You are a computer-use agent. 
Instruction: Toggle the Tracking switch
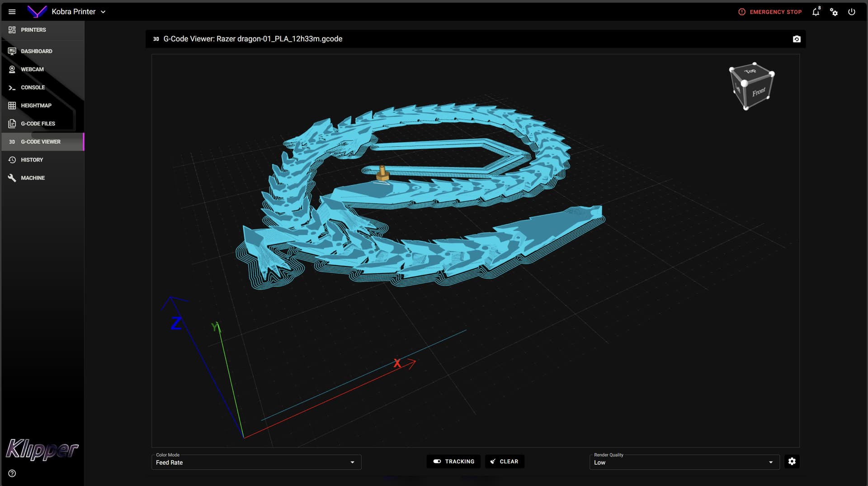coord(453,462)
